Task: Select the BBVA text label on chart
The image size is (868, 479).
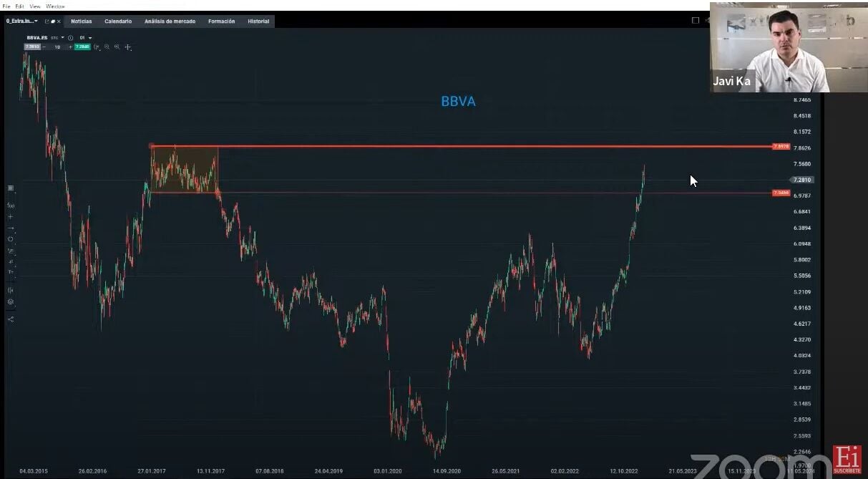Action: (x=458, y=102)
